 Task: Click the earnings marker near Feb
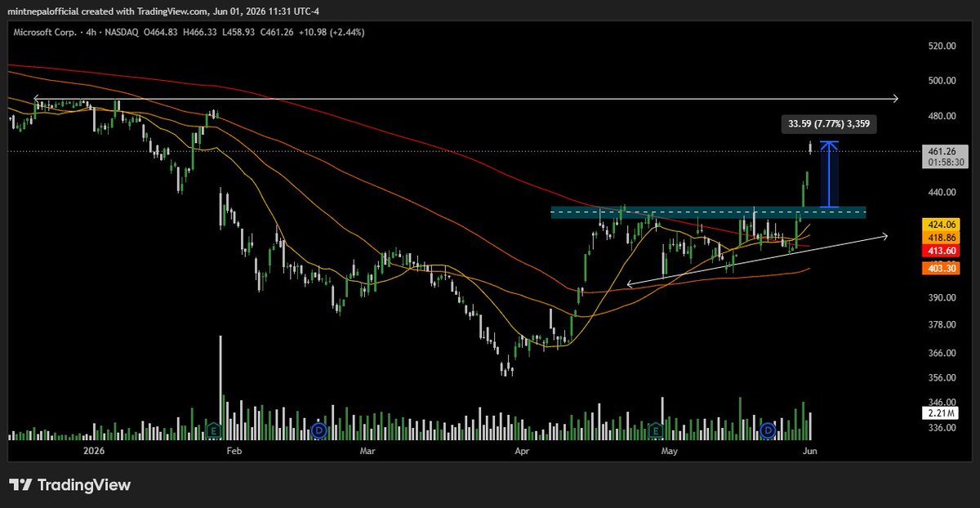(214, 430)
